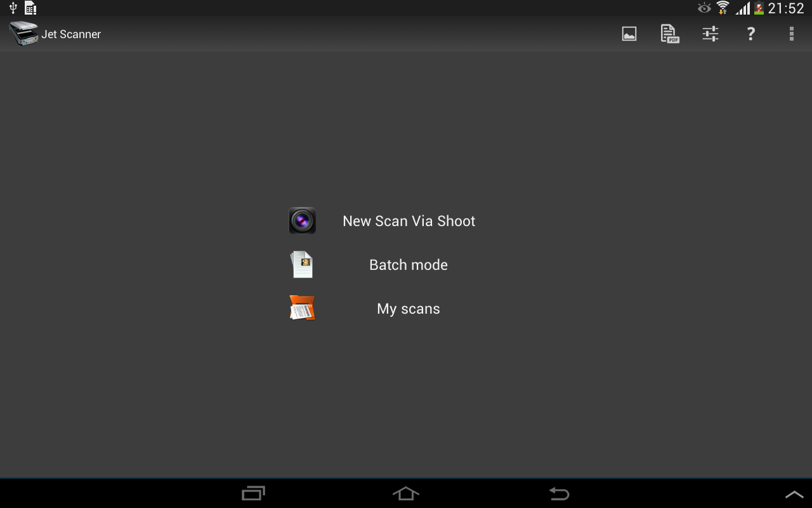Open My scans
This screenshot has height=508, width=812.
(x=408, y=309)
